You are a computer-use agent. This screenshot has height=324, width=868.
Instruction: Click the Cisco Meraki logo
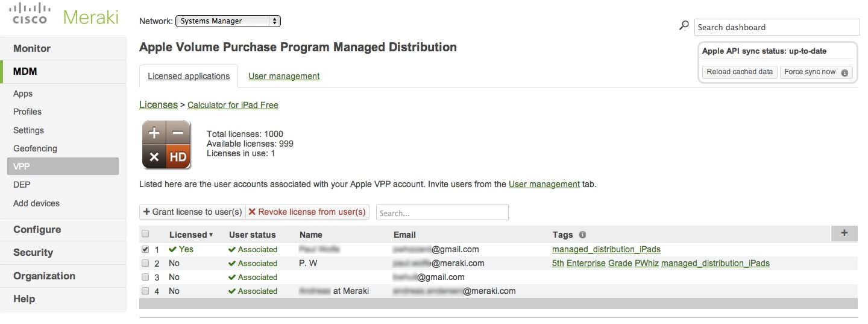(65, 16)
